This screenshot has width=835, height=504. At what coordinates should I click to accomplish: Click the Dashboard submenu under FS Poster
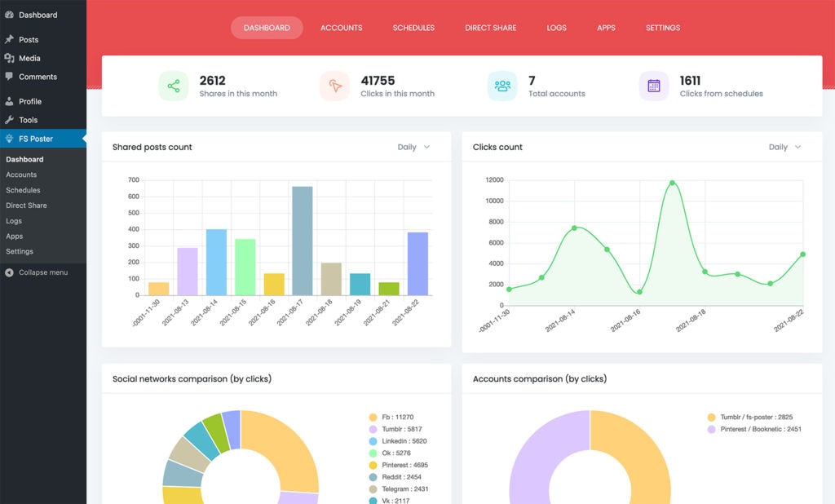pyautogui.click(x=24, y=159)
